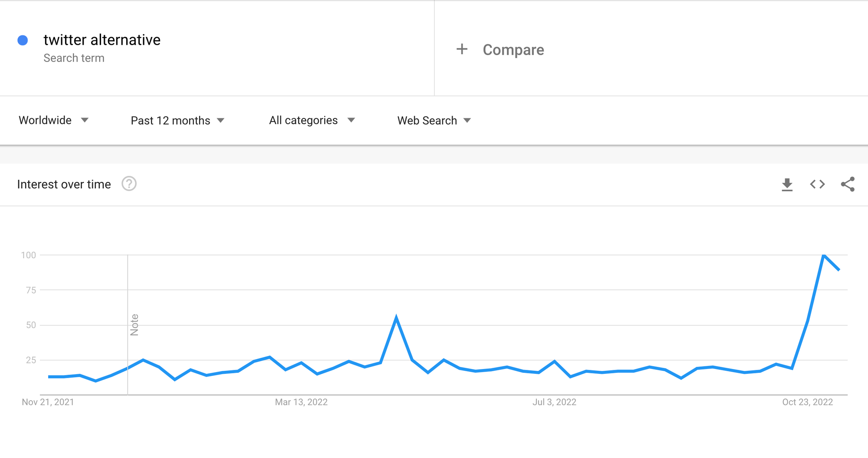Click the plus icon beside Compare
Screen dimensions: 868x458
click(x=462, y=49)
